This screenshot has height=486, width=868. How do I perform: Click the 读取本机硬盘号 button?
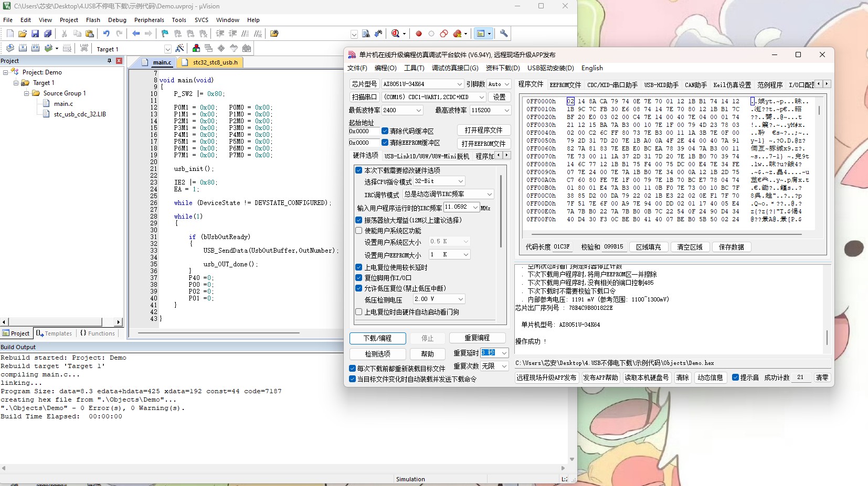point(647,377)
